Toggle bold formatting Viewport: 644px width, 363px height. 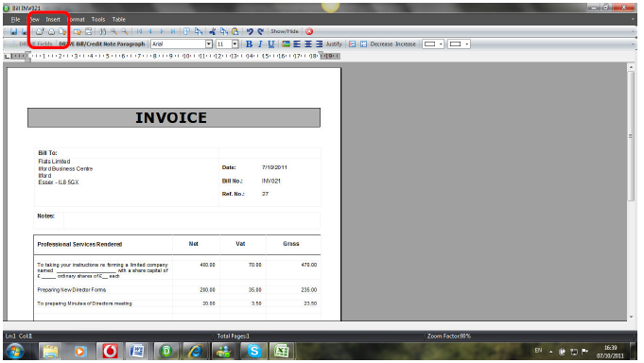(x=249, y=43)
